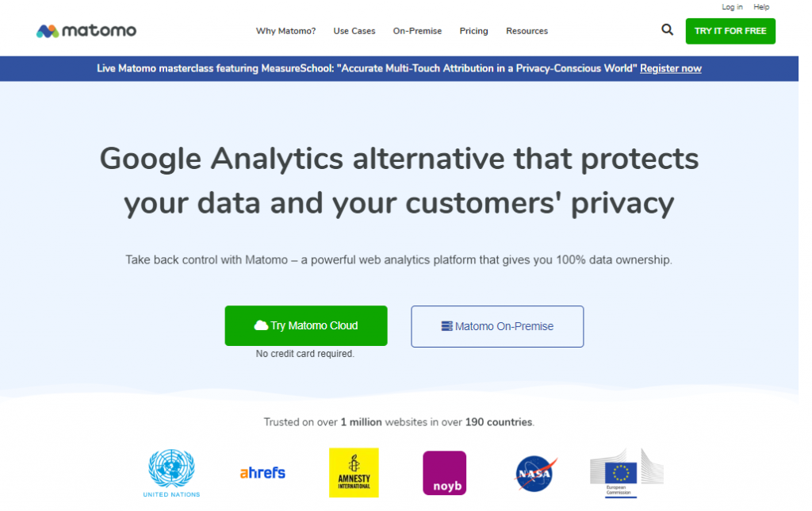Click the purple noyb logo
Image resolution: width=812 pixels, height=511 pixels.
pyautogui.click(x=444, y=473)
